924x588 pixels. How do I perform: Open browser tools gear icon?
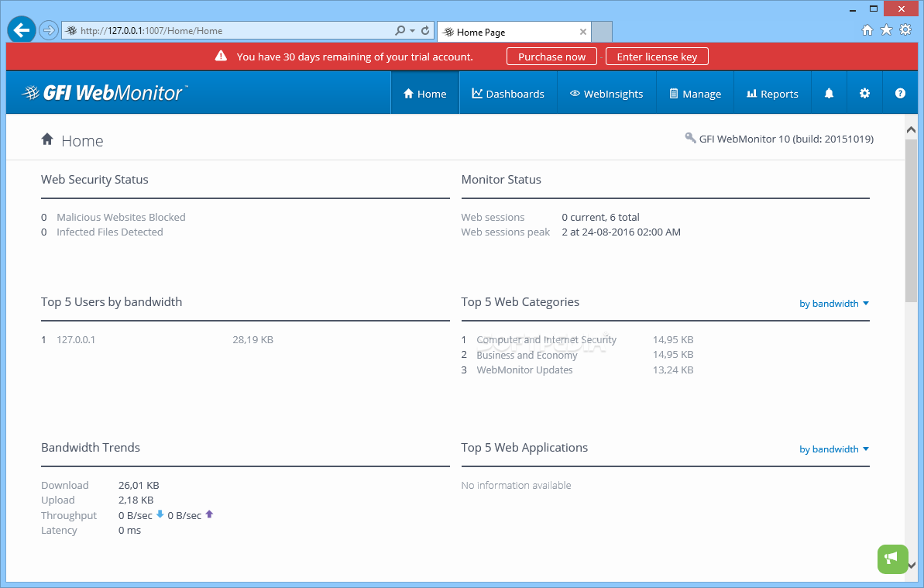[905, 30]
